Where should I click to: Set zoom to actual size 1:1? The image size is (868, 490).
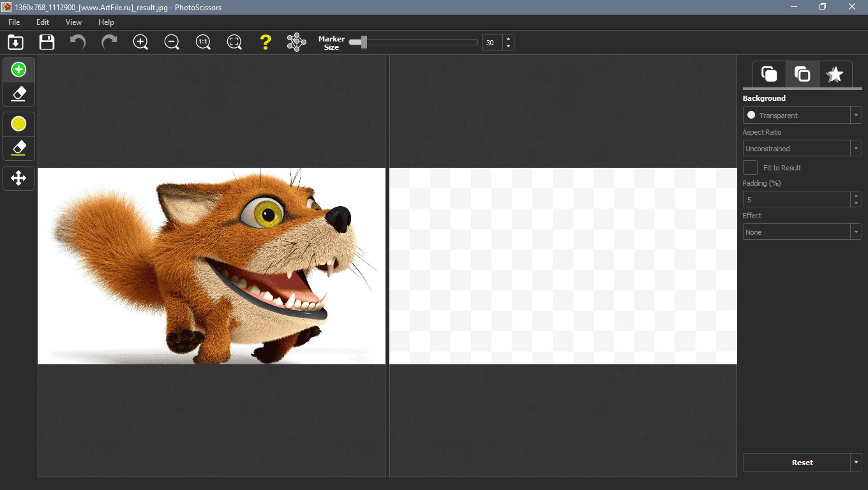(203, 43)
